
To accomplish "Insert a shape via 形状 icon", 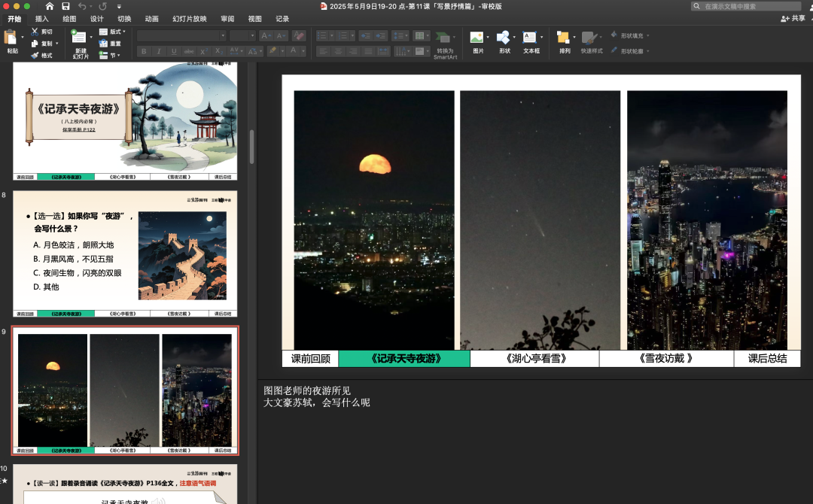I will tap(504, 38).
